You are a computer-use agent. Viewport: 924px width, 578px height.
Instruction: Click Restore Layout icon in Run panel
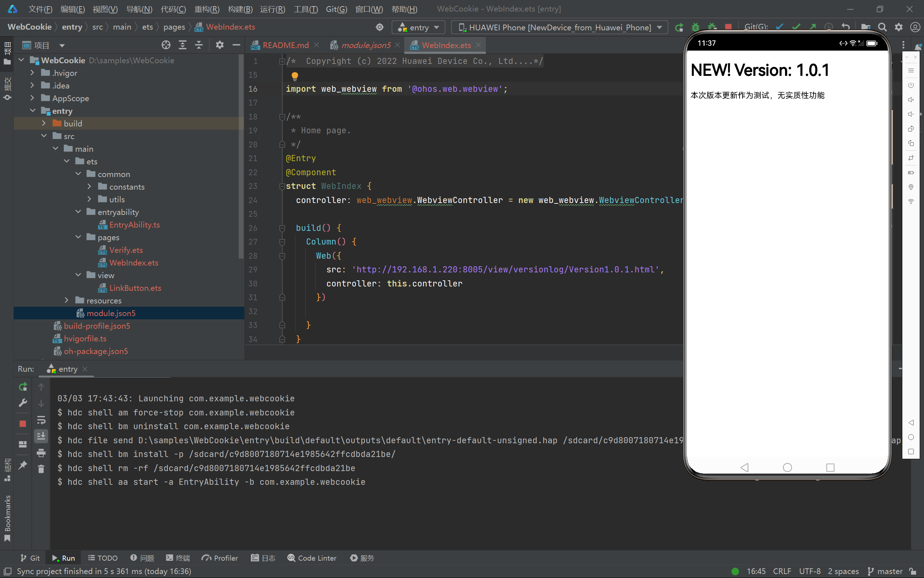(23, 444)
